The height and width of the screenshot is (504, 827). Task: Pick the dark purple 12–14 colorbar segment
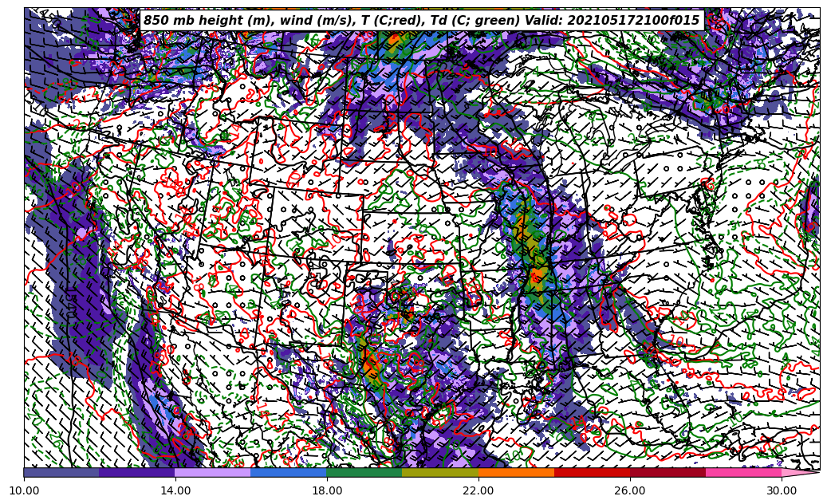tap(137, 472)
